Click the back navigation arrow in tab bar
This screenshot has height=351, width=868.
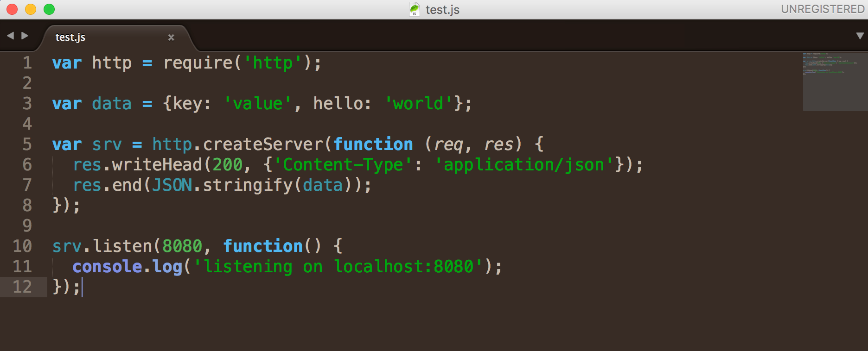10,36
